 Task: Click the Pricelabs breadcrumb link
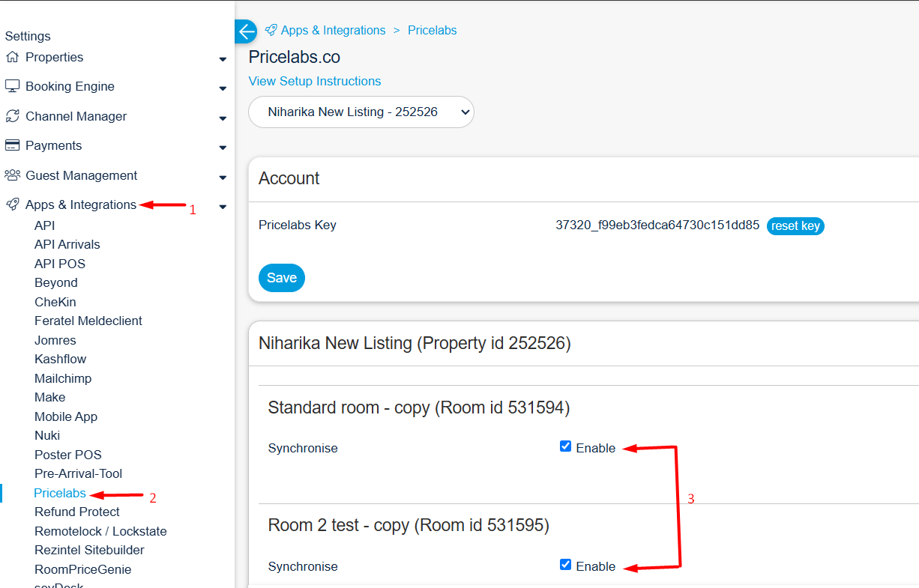point(433,31)
